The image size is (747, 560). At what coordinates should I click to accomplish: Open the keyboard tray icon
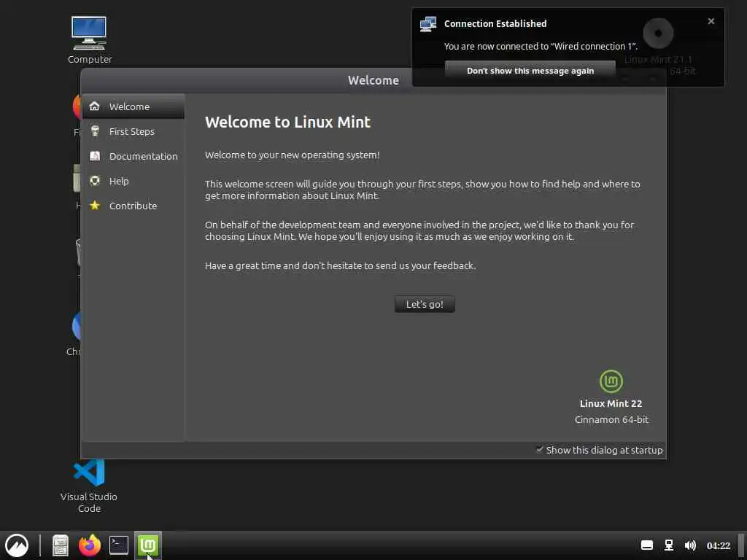point(647,545)
